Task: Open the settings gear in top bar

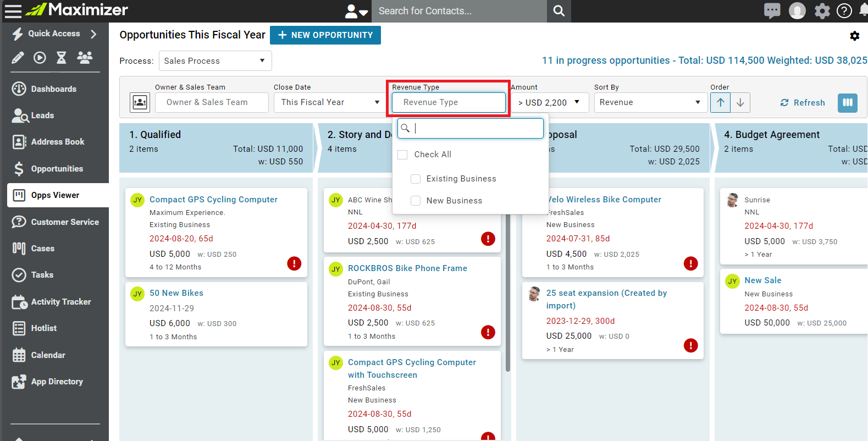Action: tap(822, 10)
